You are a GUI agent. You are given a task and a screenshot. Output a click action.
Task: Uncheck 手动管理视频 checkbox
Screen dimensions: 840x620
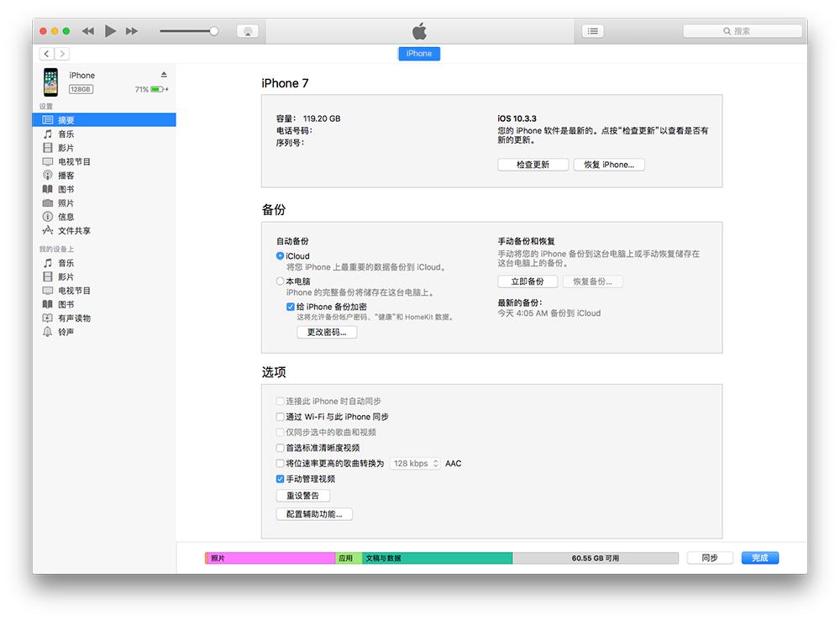tap(280, 479)
